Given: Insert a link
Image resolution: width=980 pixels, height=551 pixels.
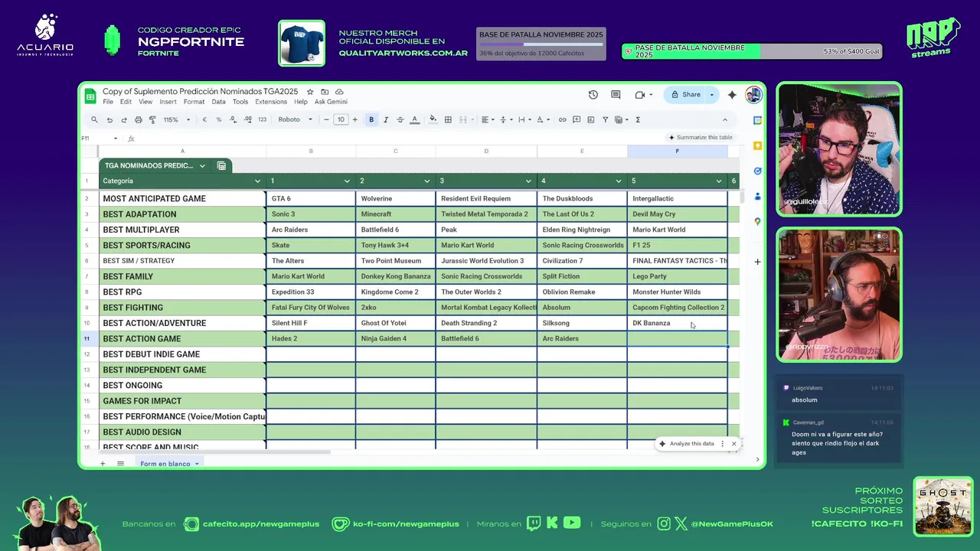Looking at the screenshot, I should click(x=562, y=119).
